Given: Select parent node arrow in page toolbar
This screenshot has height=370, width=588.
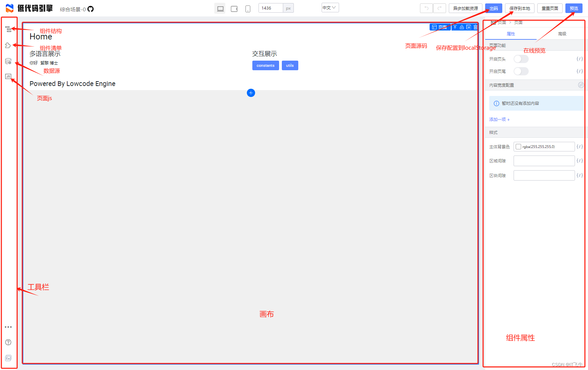Looking at the screenshot, I should [455, 27].
